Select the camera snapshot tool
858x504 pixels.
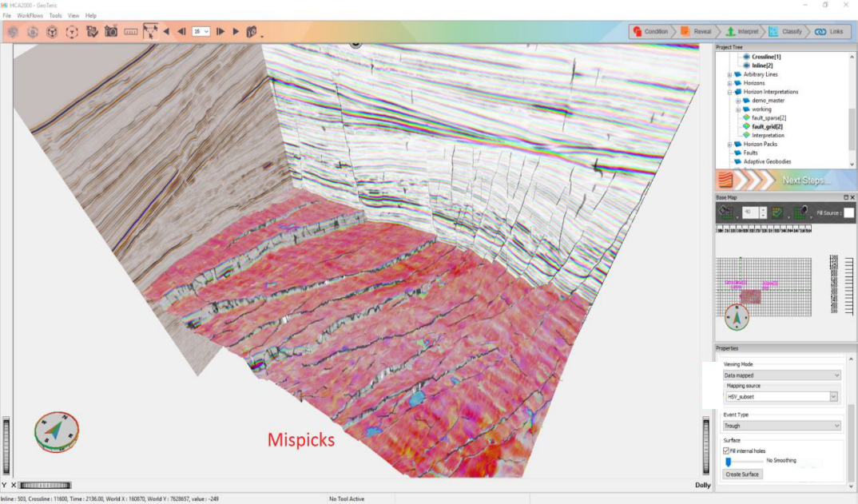pyautogui.click(x=109, y=31)
